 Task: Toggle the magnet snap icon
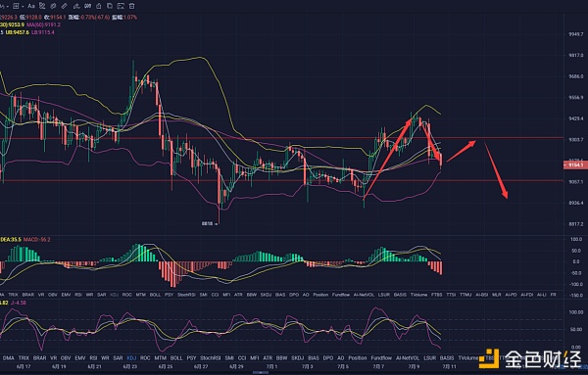[x=88, y=6]
